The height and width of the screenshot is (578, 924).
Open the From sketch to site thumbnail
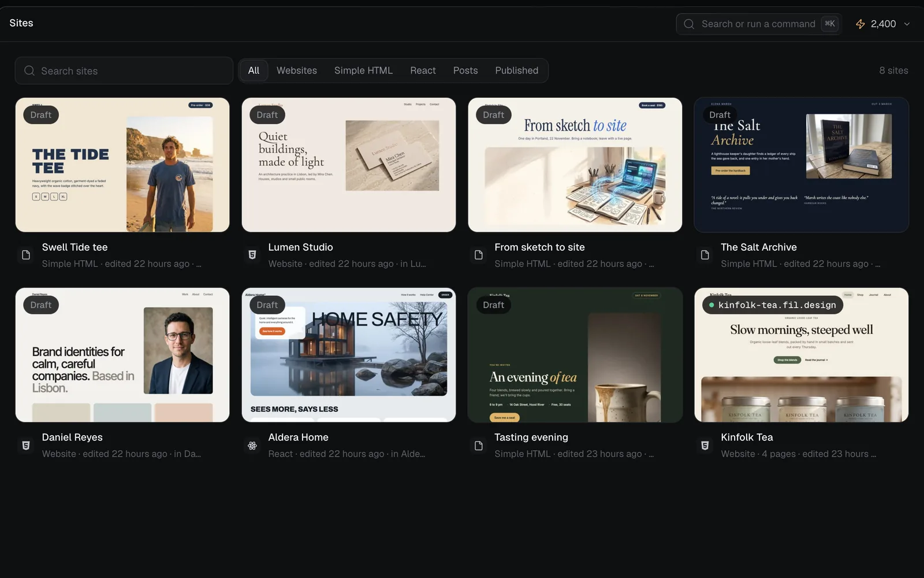575,165
